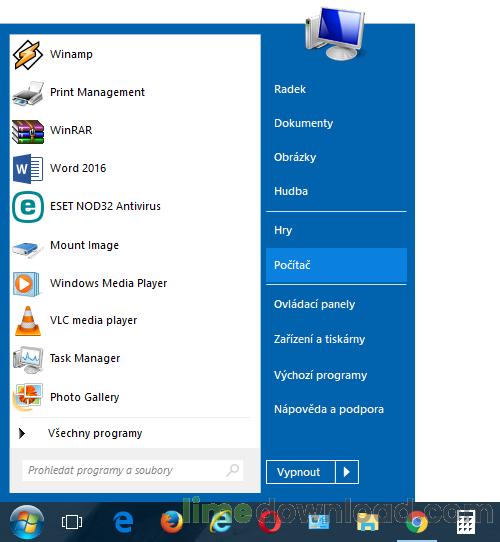
Task: Click the Word 2016 icon
Action: (x=28, y=169)
